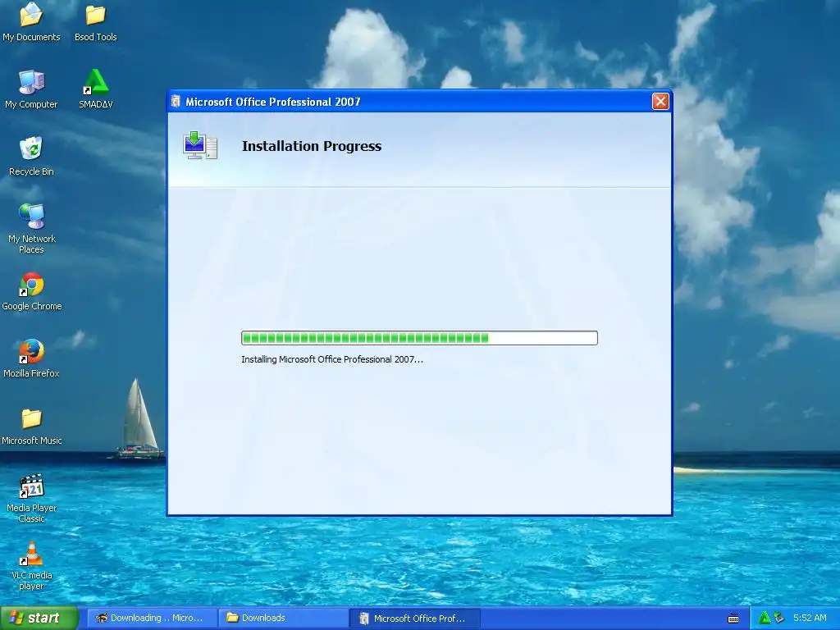
Task: Click the Installation Progress computer icon
Action: (x=200, y=145)
